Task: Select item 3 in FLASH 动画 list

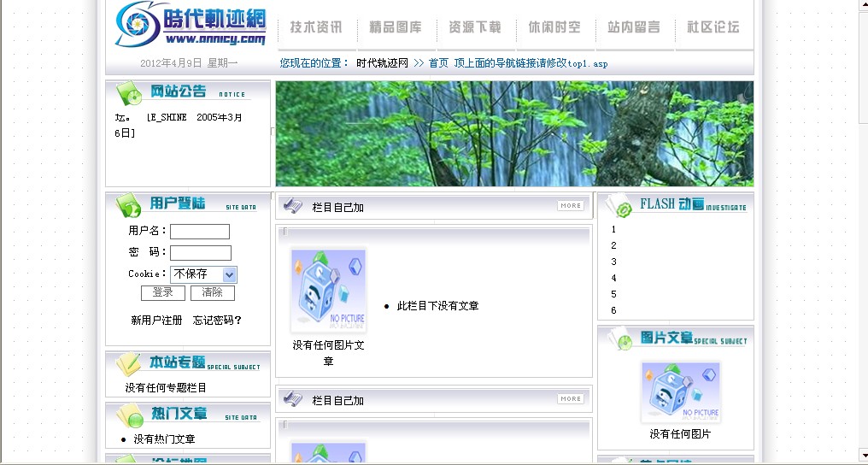Action: click(613, 262)
